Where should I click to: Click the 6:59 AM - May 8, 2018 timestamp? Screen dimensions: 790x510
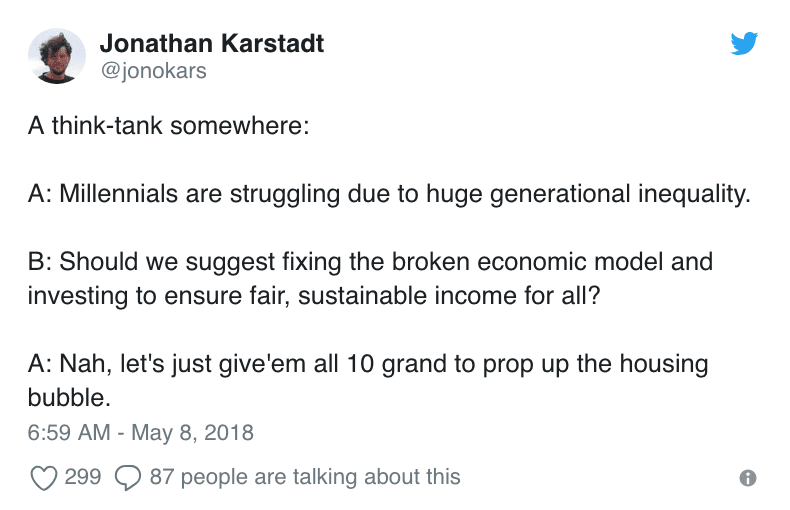coord(141,433)
